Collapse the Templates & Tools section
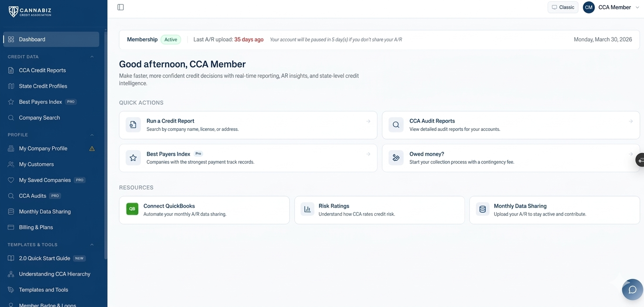The image size is (644, 307). pos(92,245)
